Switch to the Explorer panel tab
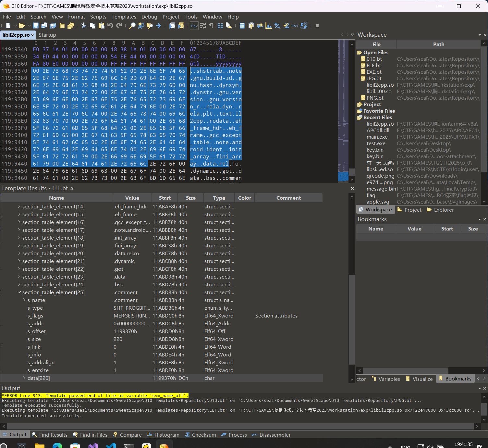The width and height of the screenshot is (488, 448). coord(440,210)
